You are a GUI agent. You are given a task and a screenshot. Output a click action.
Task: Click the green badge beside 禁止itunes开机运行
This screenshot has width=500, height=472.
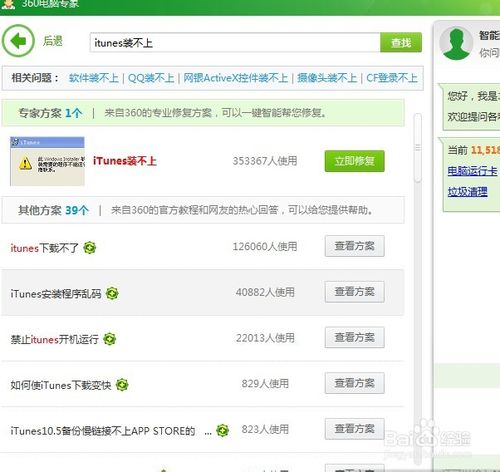point(109,339)
